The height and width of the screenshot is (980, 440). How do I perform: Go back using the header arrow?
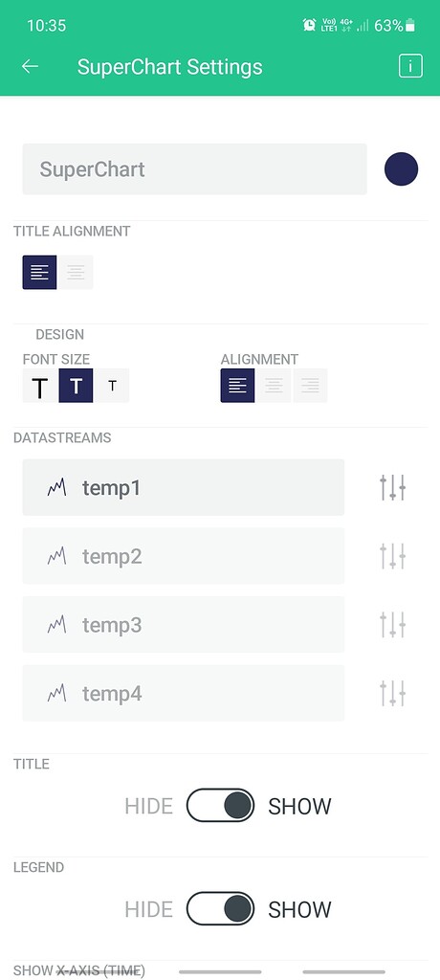tap(30, 67)
